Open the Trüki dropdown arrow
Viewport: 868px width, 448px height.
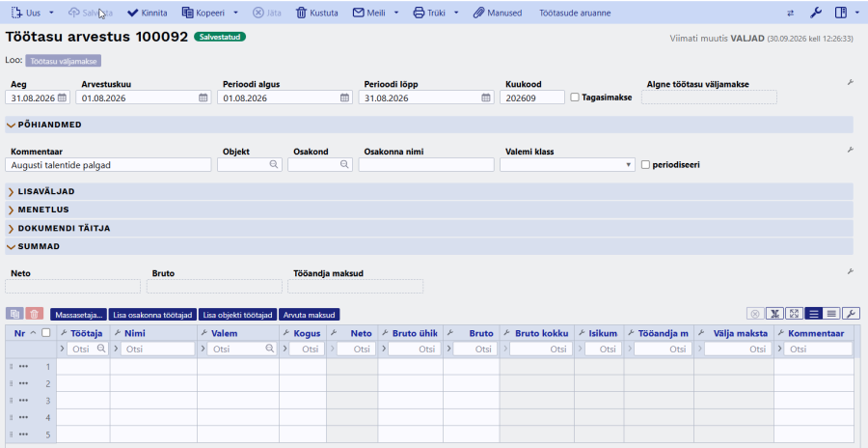click(x=456, y=13)
